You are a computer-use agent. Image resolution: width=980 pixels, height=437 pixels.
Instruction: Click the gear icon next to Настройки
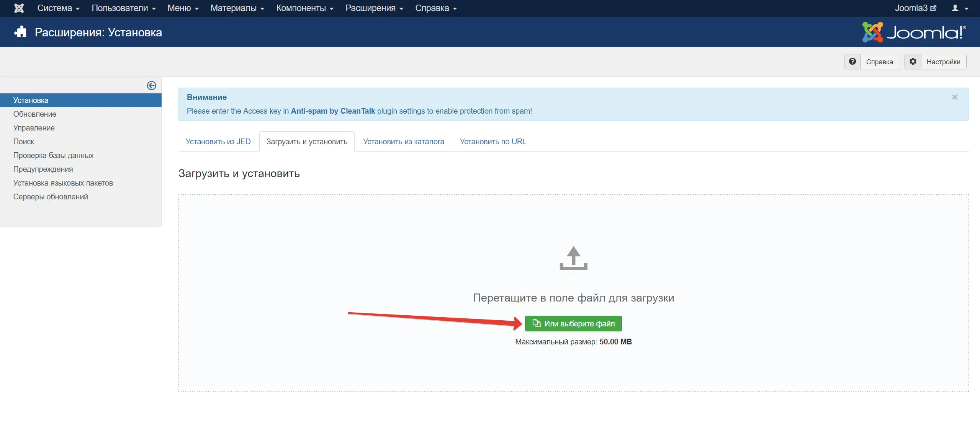tap(913, 61)
